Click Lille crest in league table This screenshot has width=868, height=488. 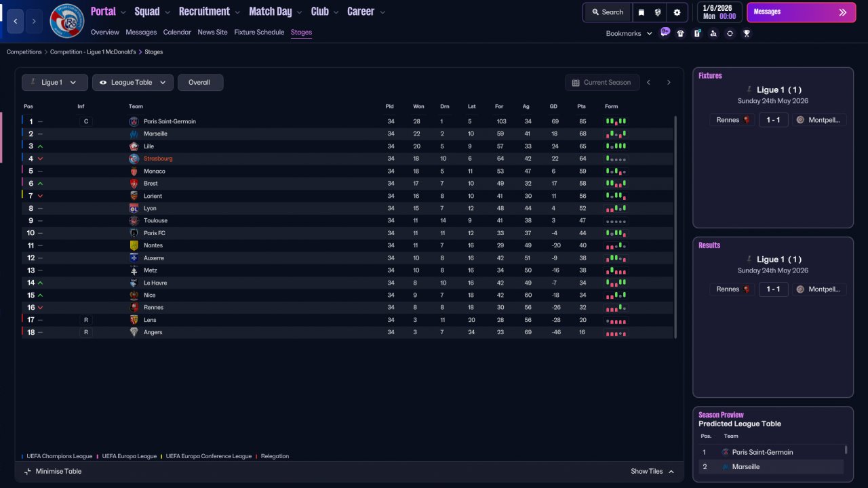134,146
